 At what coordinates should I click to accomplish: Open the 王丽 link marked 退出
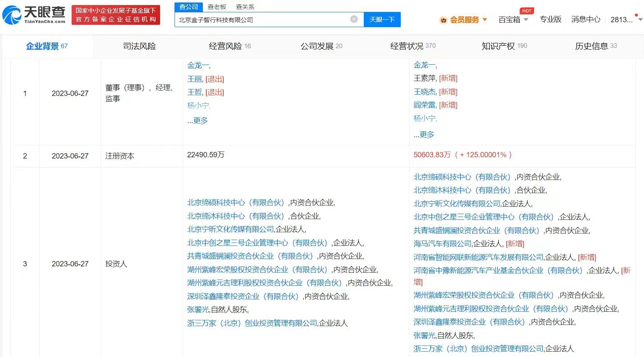(x=195, y=79)
